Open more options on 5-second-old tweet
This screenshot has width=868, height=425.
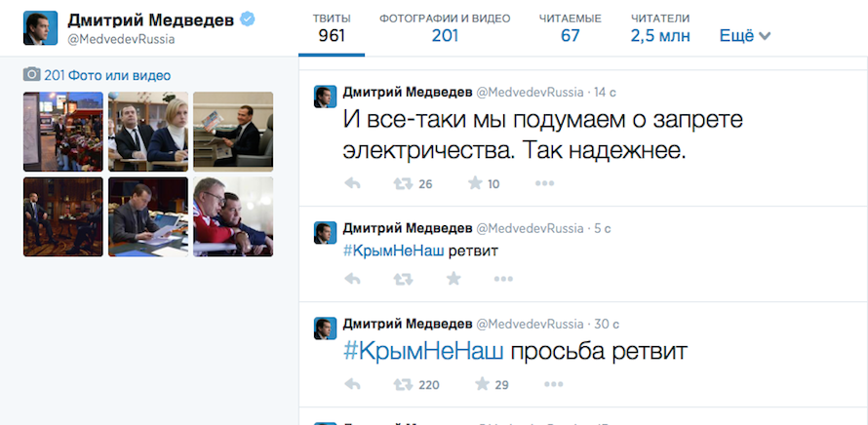[502, 279]
